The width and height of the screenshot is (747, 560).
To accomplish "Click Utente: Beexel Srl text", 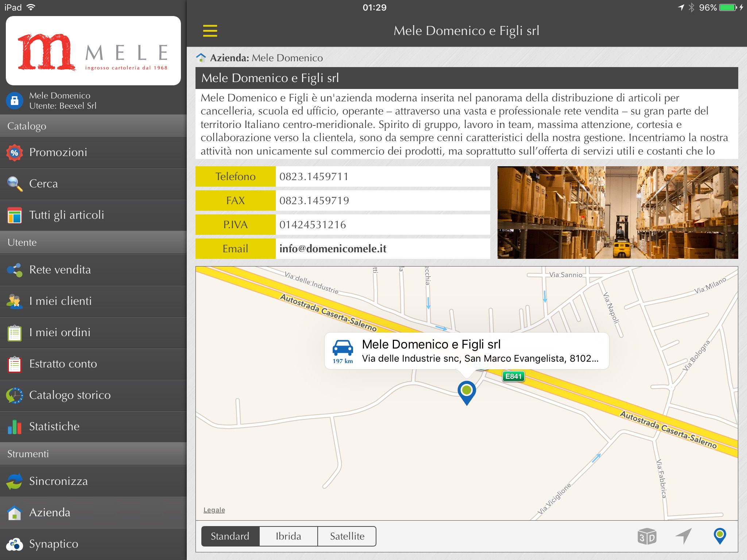I will point(63,106).
